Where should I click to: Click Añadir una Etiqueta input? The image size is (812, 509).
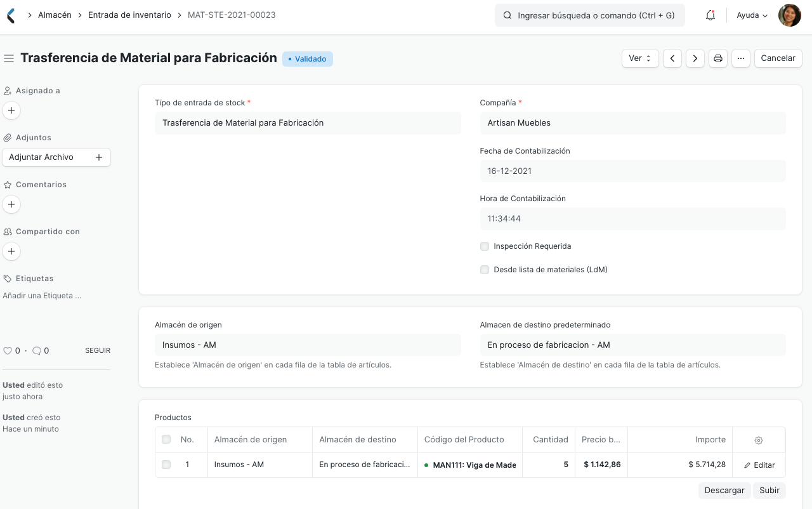click(42, 296)
